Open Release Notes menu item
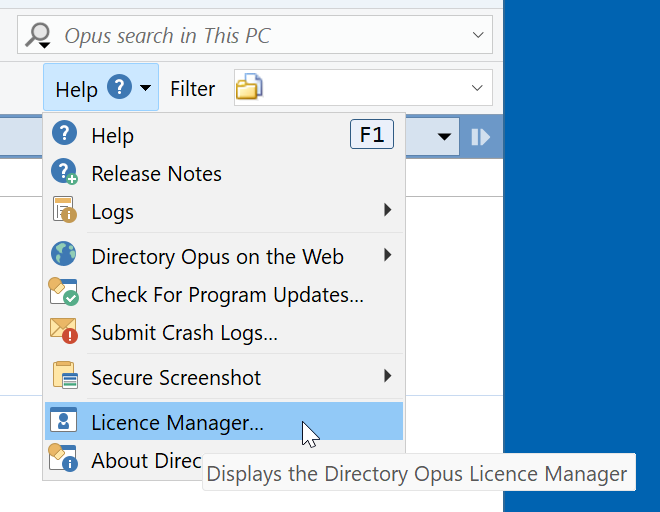660x512 pixels. (224, 173)
